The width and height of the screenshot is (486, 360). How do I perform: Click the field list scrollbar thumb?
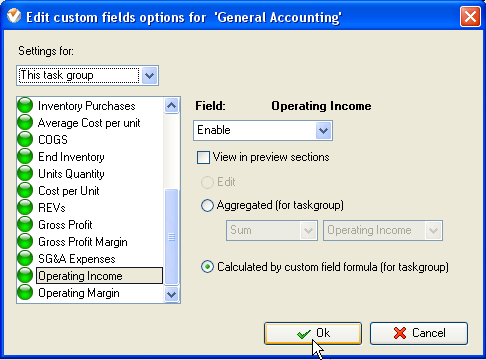(x=172, y=237)
